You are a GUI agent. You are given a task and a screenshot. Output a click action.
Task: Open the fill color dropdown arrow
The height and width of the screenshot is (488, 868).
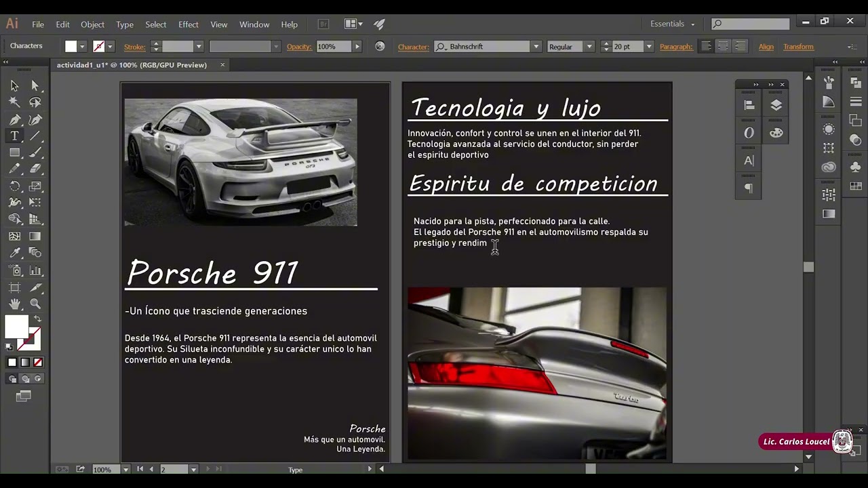(x=82, y=47)
